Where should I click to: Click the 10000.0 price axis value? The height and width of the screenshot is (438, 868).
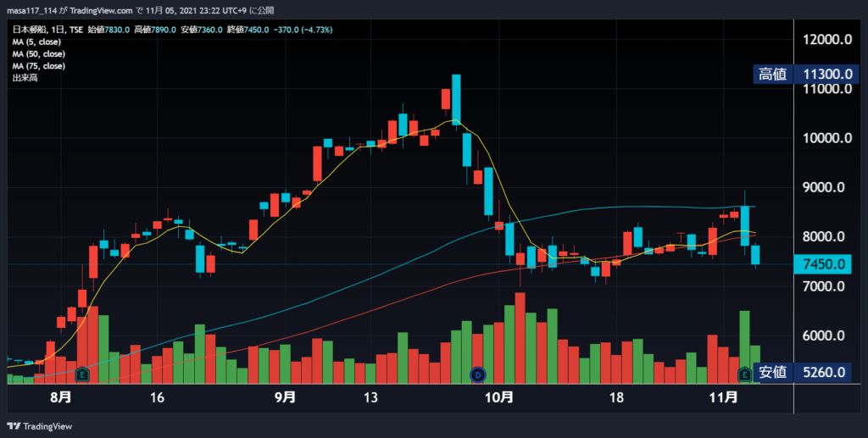tap(827, 138)
